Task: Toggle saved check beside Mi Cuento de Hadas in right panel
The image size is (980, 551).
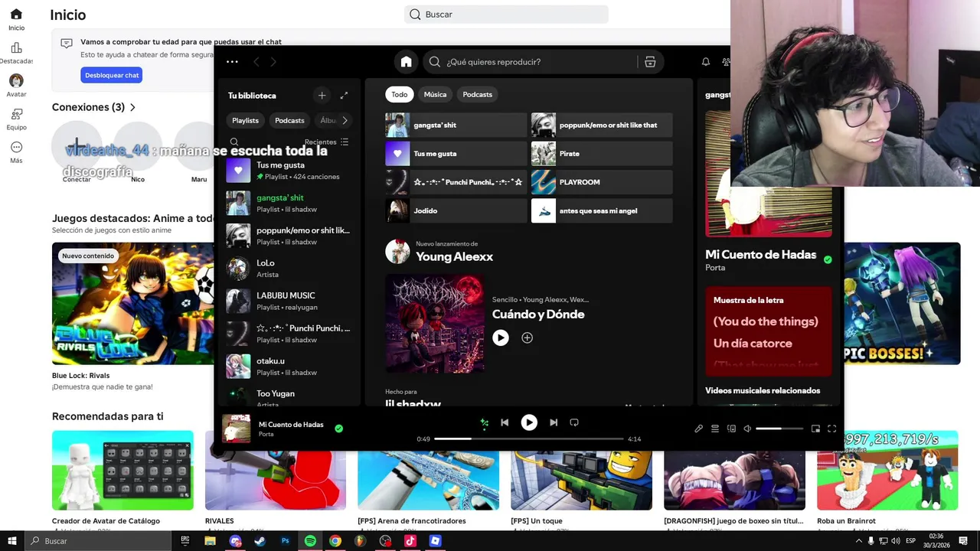Action: pos(828,259)
